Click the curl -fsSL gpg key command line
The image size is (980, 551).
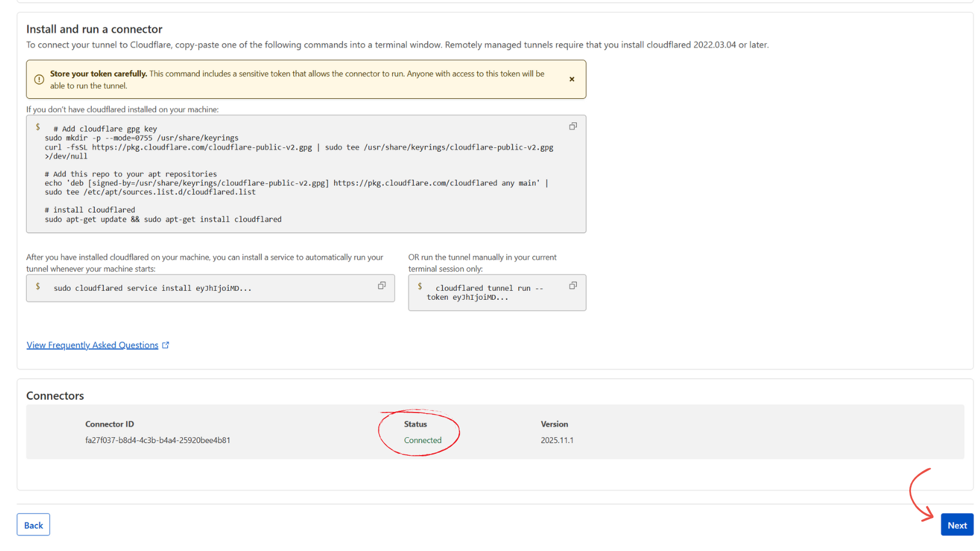click(299, 152)
